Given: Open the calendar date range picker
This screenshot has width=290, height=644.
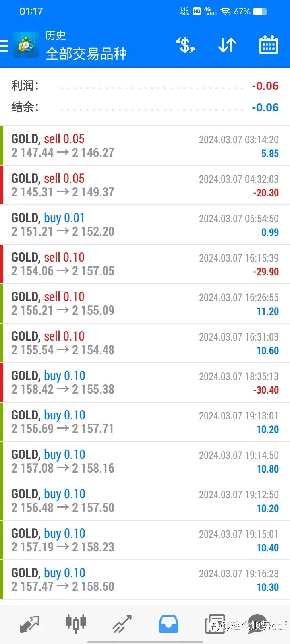Looking at the screenshot, I should (x=268, y=45).
